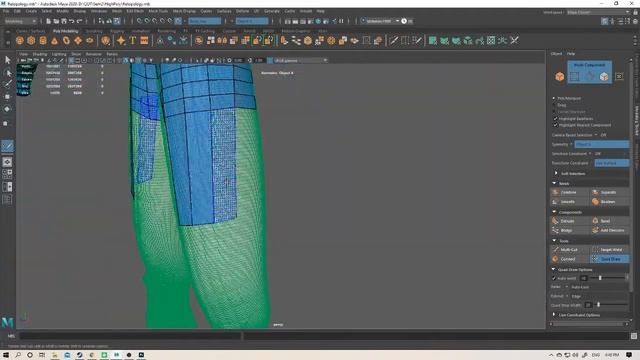Toggle the Highlight Backfaces checkbox

(555, 118)
